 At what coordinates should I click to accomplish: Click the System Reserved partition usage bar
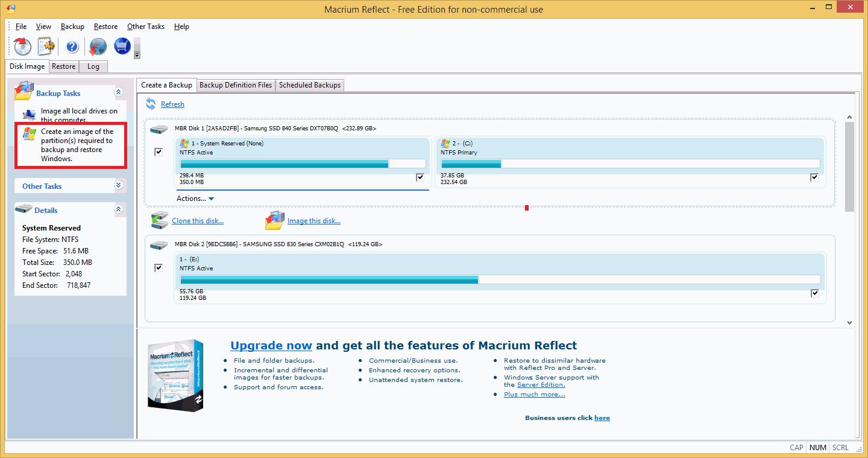(303, 164)
